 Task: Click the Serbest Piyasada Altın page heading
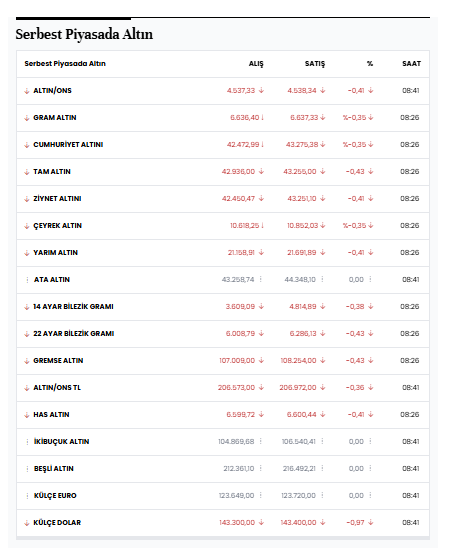[84, 34]
